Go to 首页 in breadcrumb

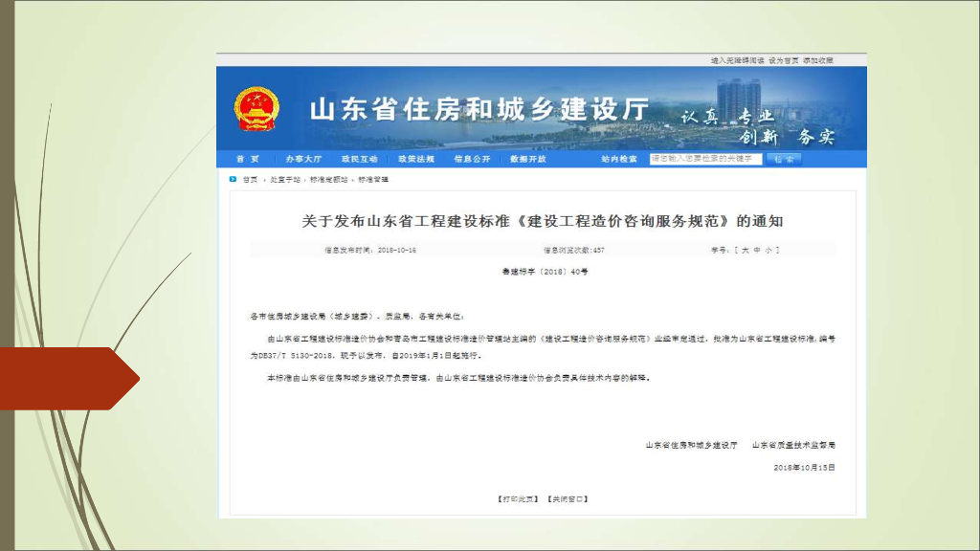pos(250,179)
